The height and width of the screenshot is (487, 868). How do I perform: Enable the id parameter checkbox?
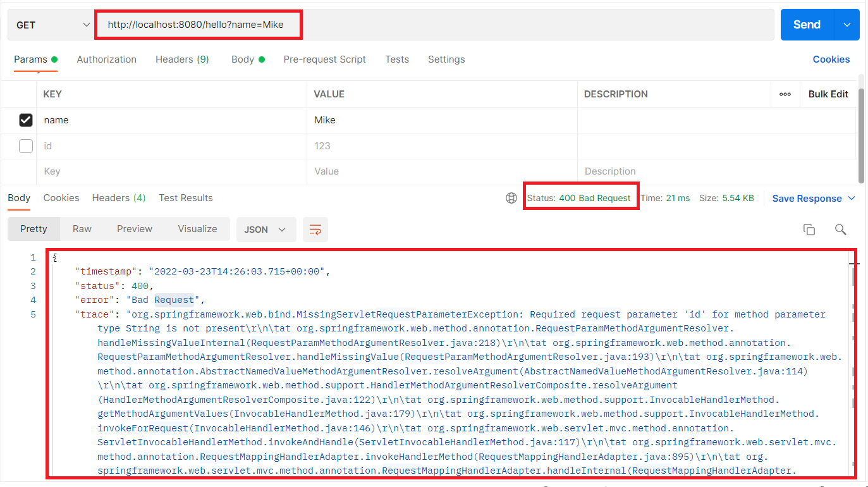click(26, 146)
